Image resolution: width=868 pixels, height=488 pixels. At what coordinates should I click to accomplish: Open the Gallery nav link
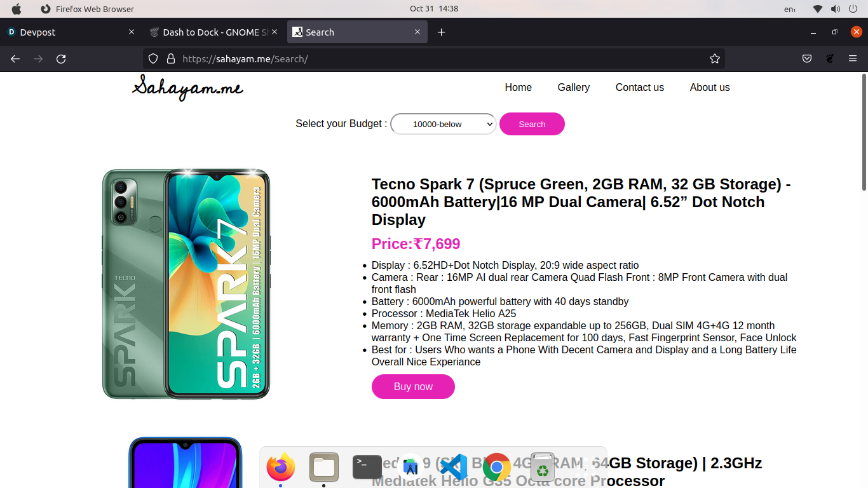(x=574, y=88)
